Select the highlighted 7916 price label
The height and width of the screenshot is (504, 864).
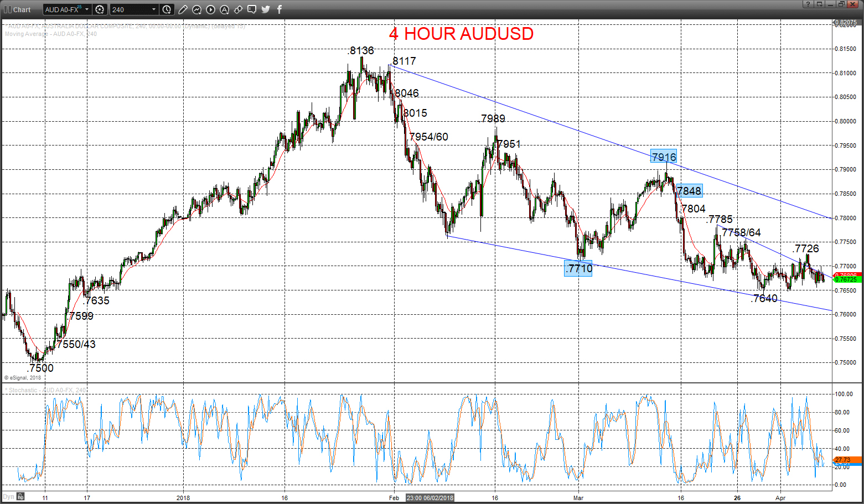pos(664,157)
